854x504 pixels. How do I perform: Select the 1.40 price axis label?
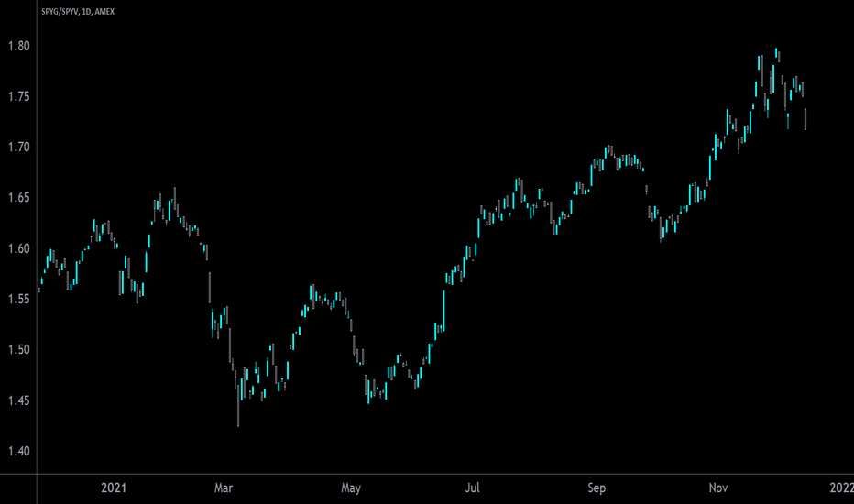[18, 451]
